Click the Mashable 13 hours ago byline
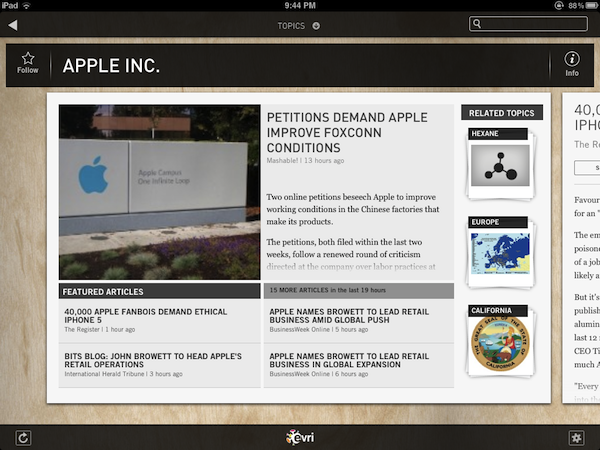This screenshot has width=600, height=450. tap(305, 161)
